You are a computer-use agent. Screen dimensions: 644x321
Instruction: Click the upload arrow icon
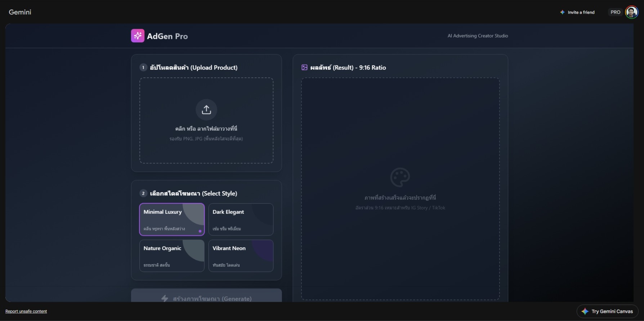(206, 109)
